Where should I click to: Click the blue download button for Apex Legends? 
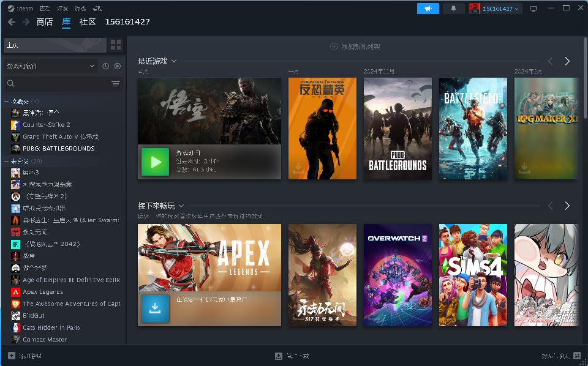[x=155, y=308]
